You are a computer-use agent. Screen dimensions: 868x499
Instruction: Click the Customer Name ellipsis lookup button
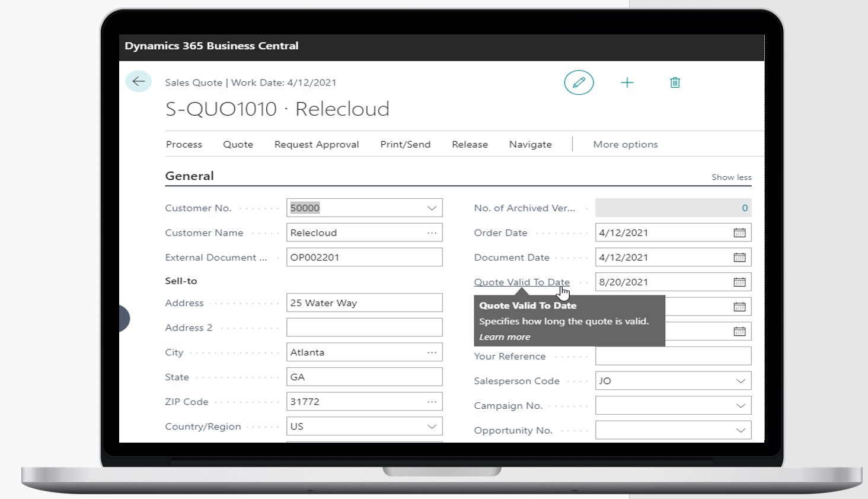[432, 233]
